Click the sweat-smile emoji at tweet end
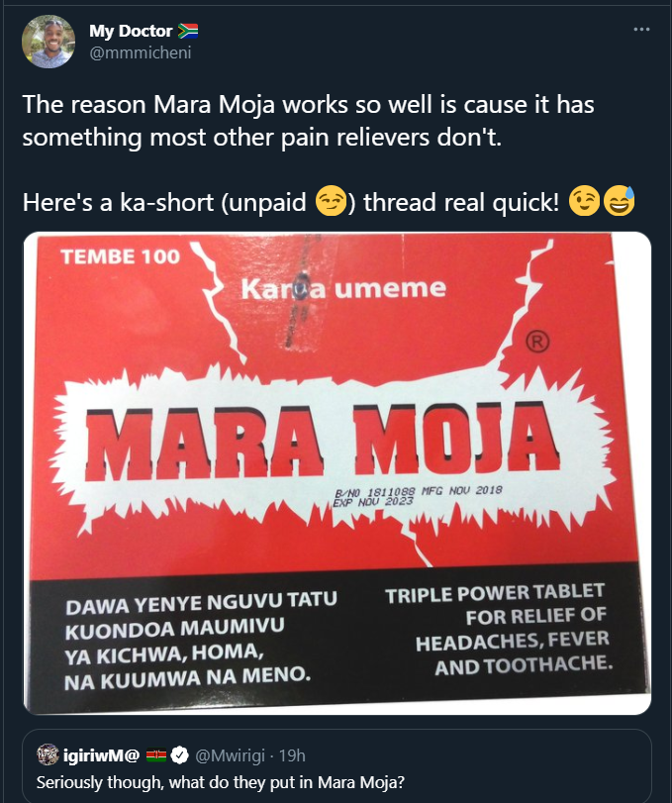This screenshot has height=803, width=672. [620, 201]
